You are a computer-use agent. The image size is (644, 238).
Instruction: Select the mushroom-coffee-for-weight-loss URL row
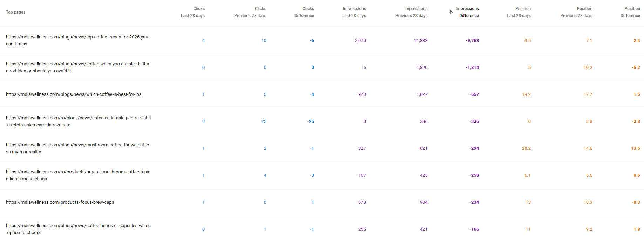click(77, 148)
